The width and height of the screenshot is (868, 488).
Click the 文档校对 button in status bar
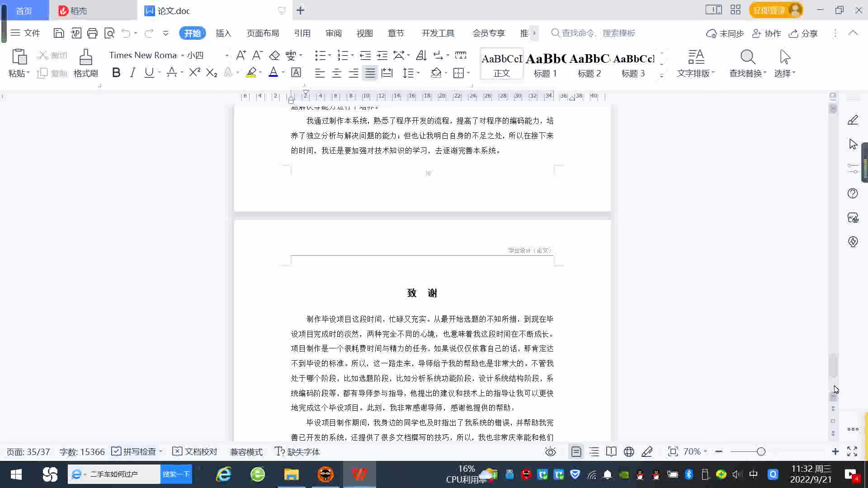click(195, 452)
